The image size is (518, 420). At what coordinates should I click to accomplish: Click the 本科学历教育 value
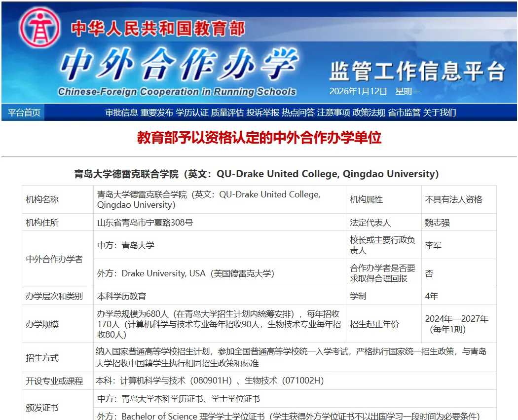click(x=121, y=297)
